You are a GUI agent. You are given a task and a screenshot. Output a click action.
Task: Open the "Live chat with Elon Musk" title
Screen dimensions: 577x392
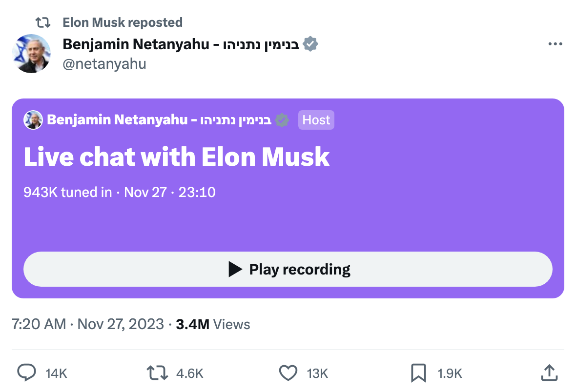tap(177, 157)
